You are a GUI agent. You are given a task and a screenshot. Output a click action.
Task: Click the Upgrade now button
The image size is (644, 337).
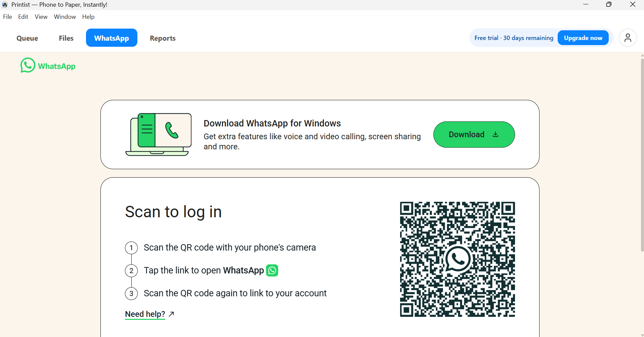583,38
